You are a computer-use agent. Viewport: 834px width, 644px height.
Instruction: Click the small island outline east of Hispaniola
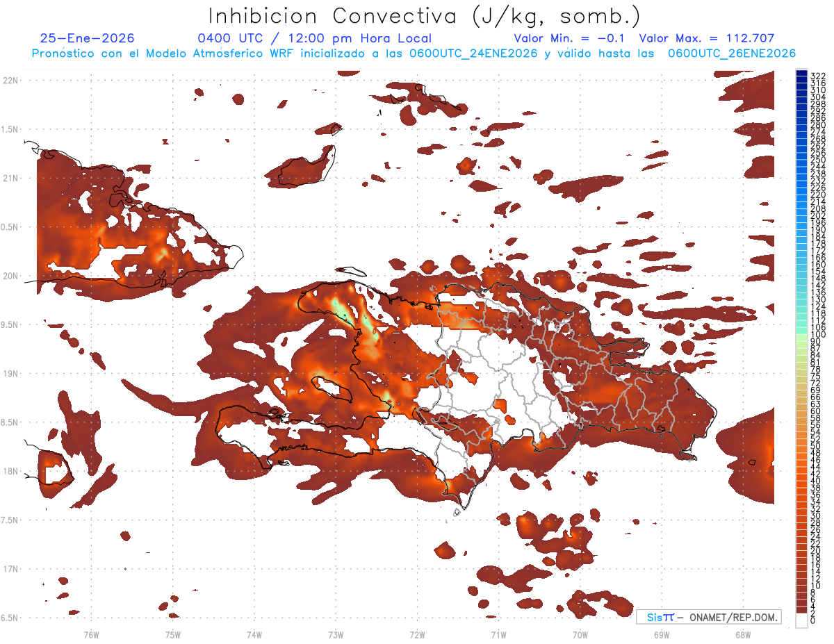point(751,463)
